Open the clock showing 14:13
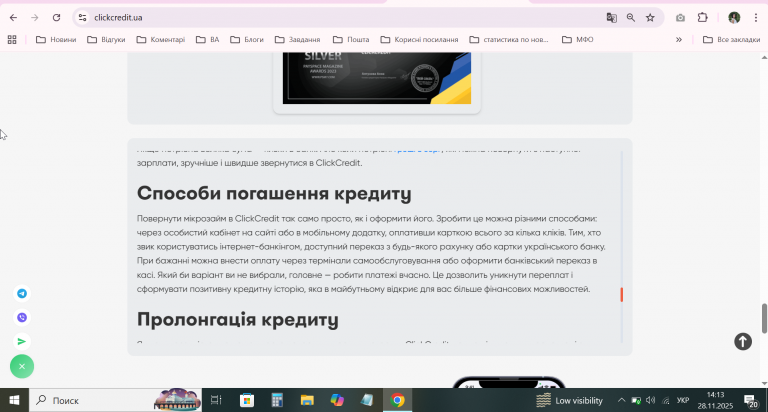Screen dimensions: 768x412 tap(715, 400)
